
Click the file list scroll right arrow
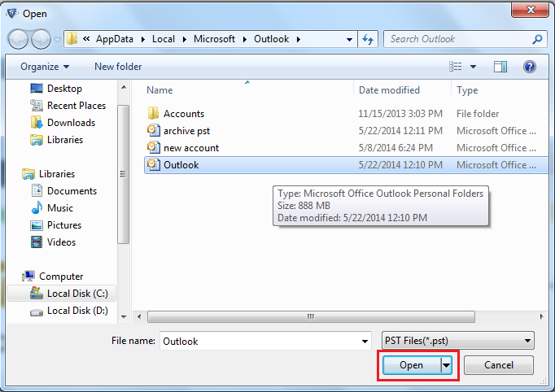click(x=541, y=316)
